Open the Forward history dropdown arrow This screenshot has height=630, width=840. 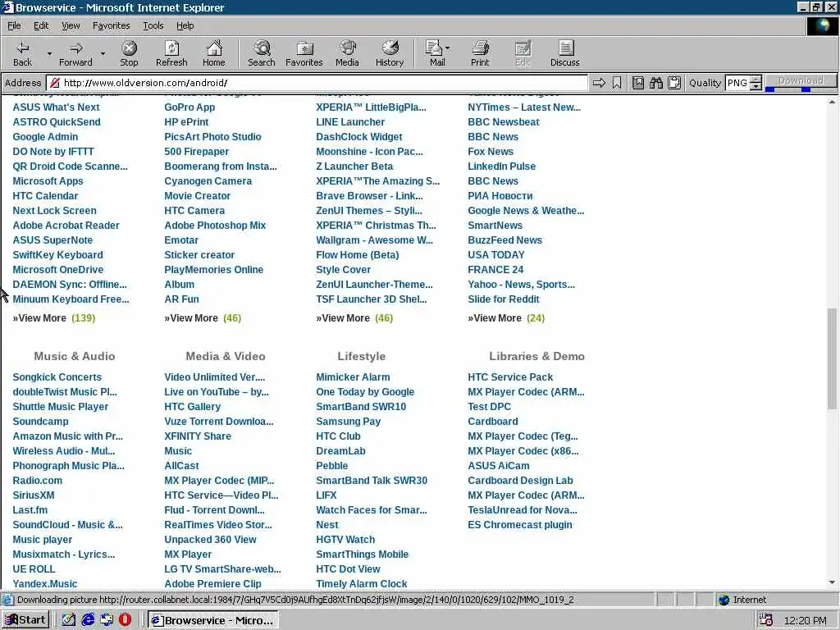tap(103, 54)
